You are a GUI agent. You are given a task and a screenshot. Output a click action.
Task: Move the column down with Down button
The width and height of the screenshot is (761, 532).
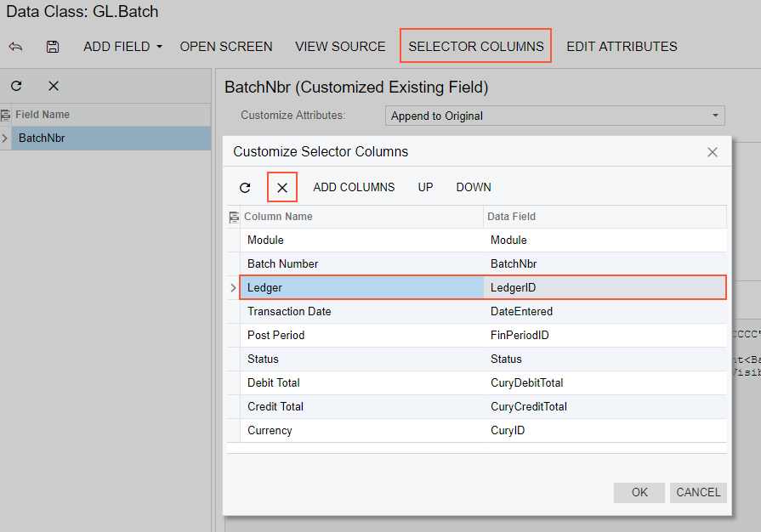(x=474, y=188)
